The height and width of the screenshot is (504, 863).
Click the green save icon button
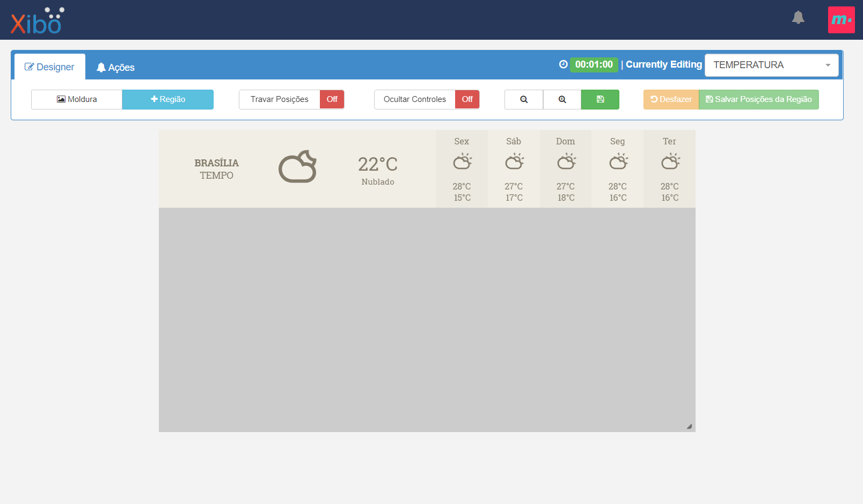[x=600, y=99]
